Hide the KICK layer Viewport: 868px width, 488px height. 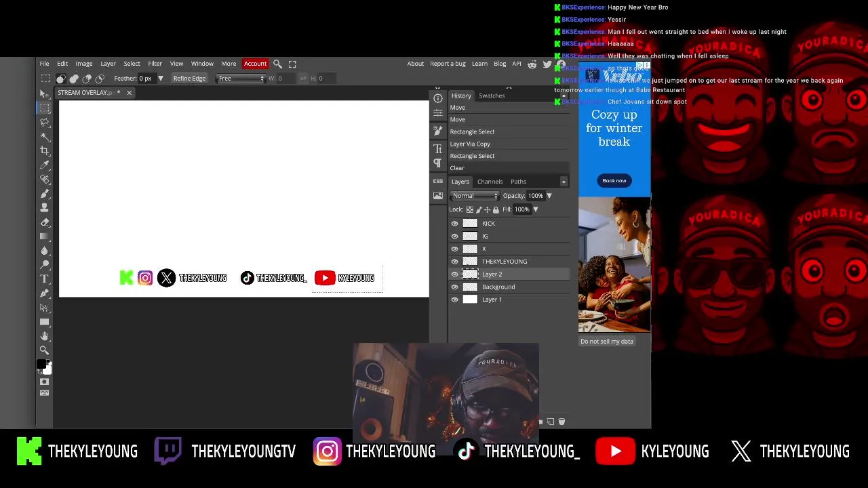point(455,224)
